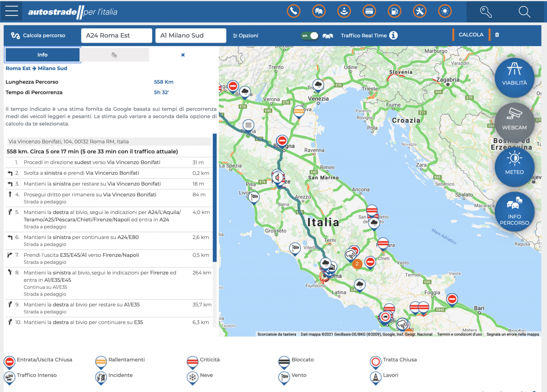Close the route details panel with the X
Image resolution: width=547 pixels, height=392 pixels.
tap(183, 55)
